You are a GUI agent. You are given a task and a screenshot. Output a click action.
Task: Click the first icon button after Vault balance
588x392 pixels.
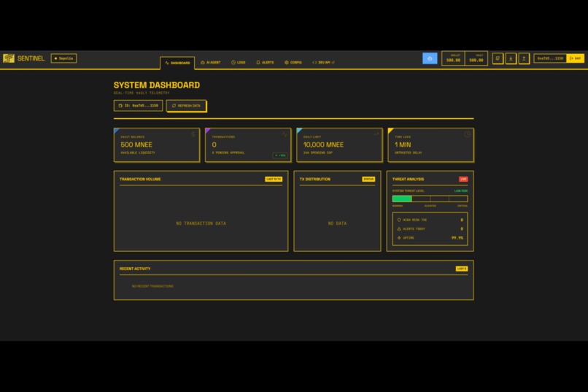click(x=498, y=58)
